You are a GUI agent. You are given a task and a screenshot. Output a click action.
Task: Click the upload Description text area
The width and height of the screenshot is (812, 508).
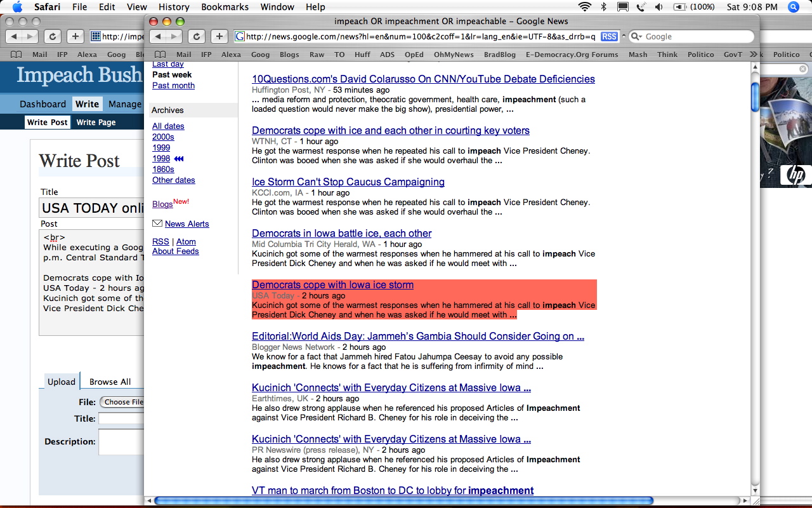coord(121,442)
